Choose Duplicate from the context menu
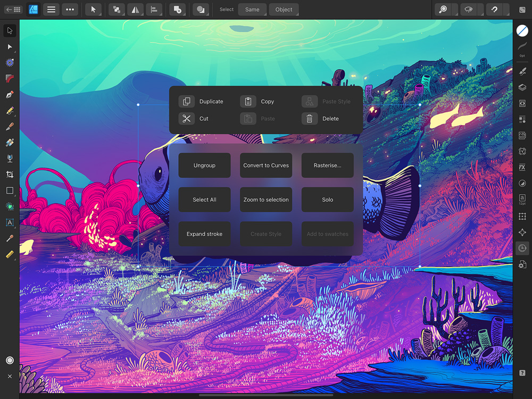This screenshot has width=532, height=399. click(x=201, y=102)
